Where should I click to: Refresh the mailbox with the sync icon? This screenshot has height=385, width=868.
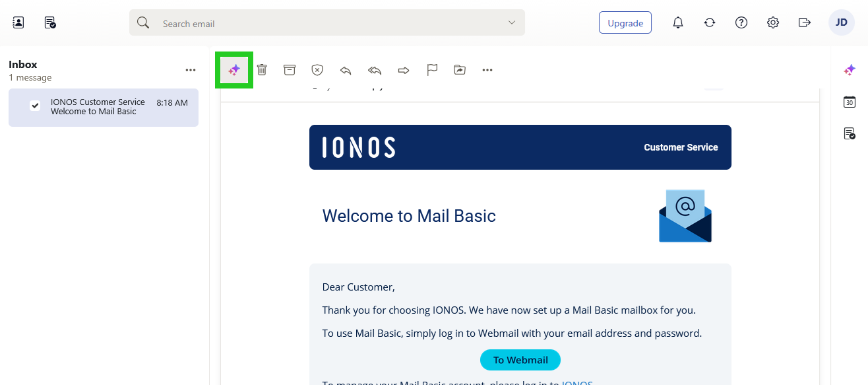tap(709, 22)
